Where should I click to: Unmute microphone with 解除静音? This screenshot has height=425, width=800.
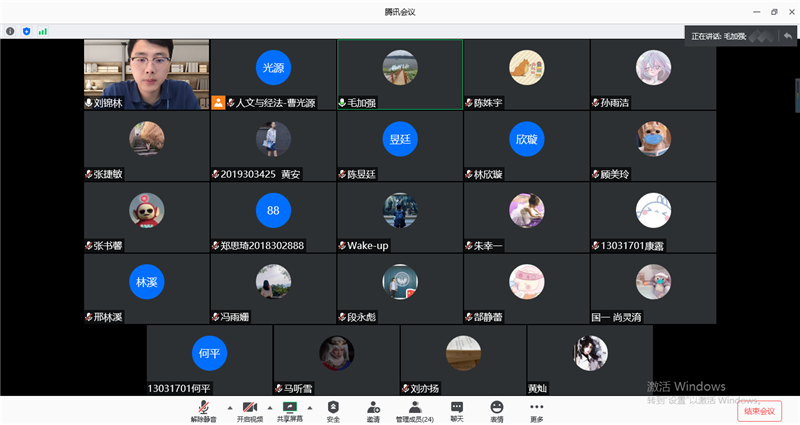(204, 411)
